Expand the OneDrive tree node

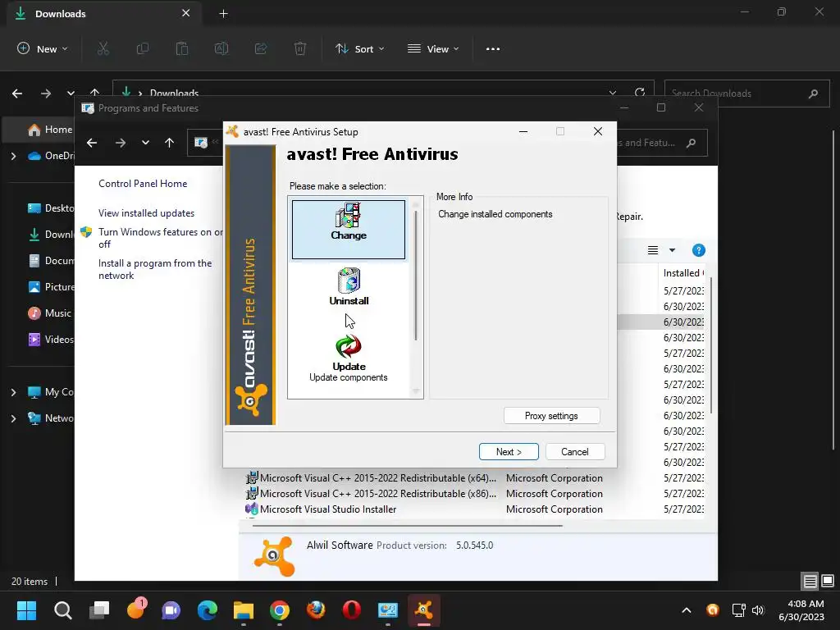[x=13, y=157]
